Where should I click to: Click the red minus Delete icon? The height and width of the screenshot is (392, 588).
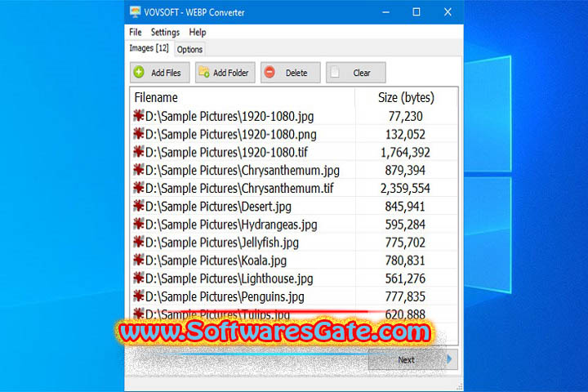click(269, 72)
